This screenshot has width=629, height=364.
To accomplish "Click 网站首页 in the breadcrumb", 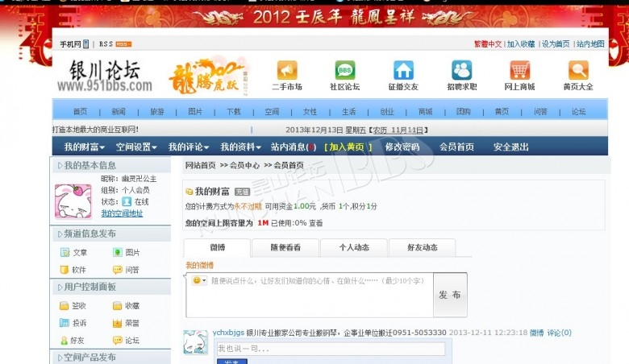I will coord(200,165).
